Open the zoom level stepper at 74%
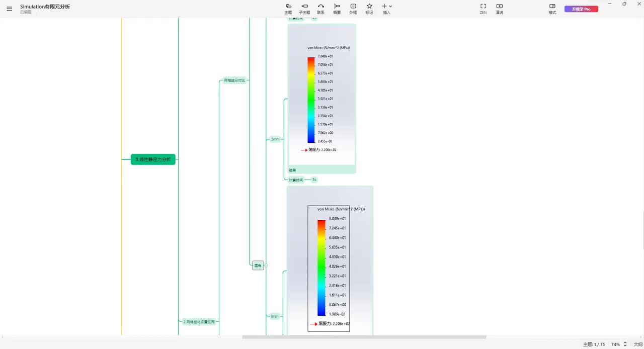Viewport: 644px width, 349px height. coord(625,344)
